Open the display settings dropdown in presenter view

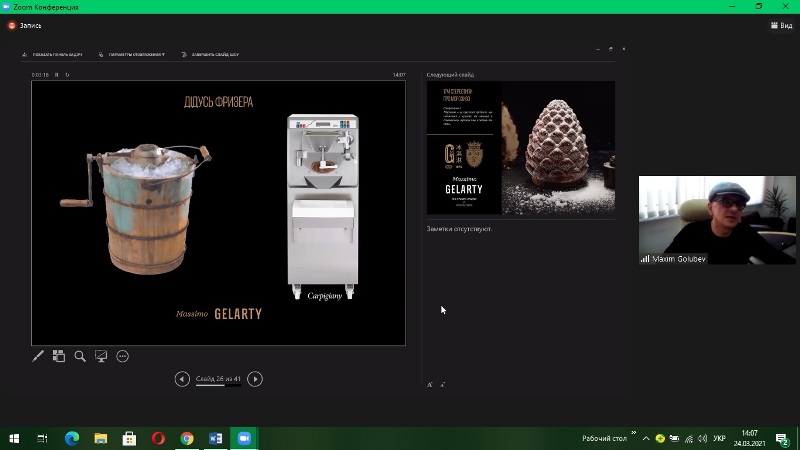coord(132,54)
